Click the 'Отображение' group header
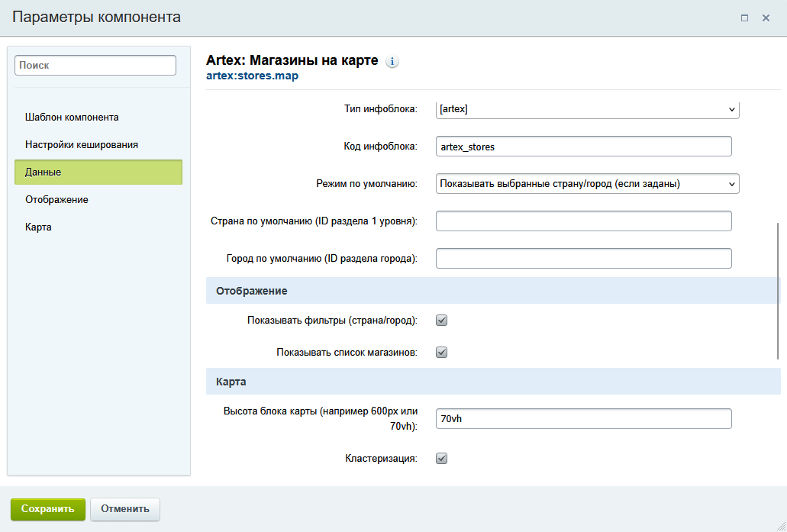This screenshot has width=787, height=532. (x=493, y=291)
